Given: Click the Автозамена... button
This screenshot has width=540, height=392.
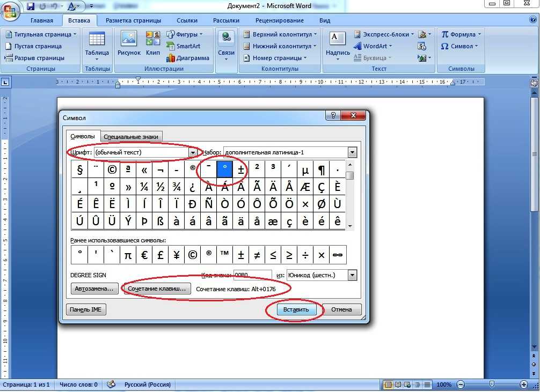Looking at the screenshot, I should click(94, 289).
